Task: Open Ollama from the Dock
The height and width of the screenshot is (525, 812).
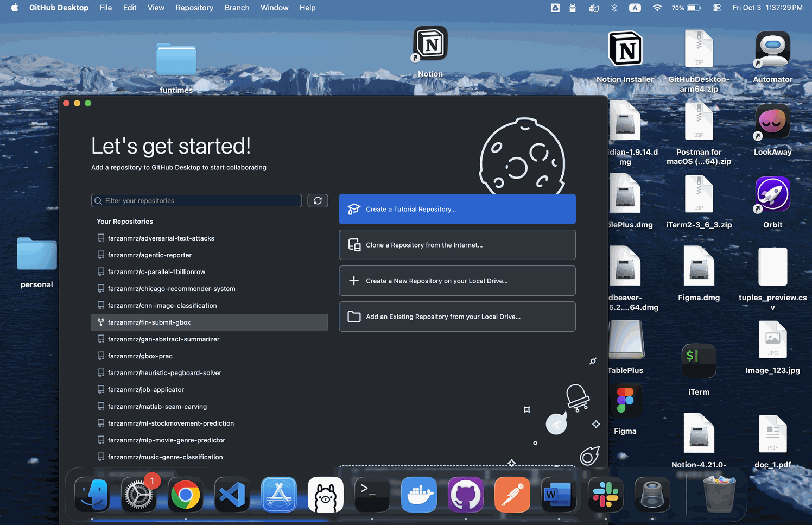Action: point(326,495)
